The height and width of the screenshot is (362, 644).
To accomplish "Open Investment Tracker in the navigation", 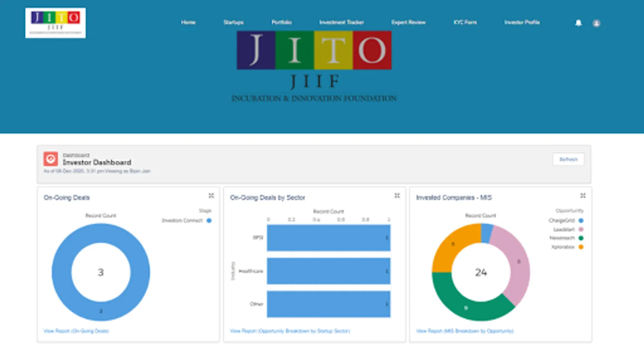I will 342,22.
